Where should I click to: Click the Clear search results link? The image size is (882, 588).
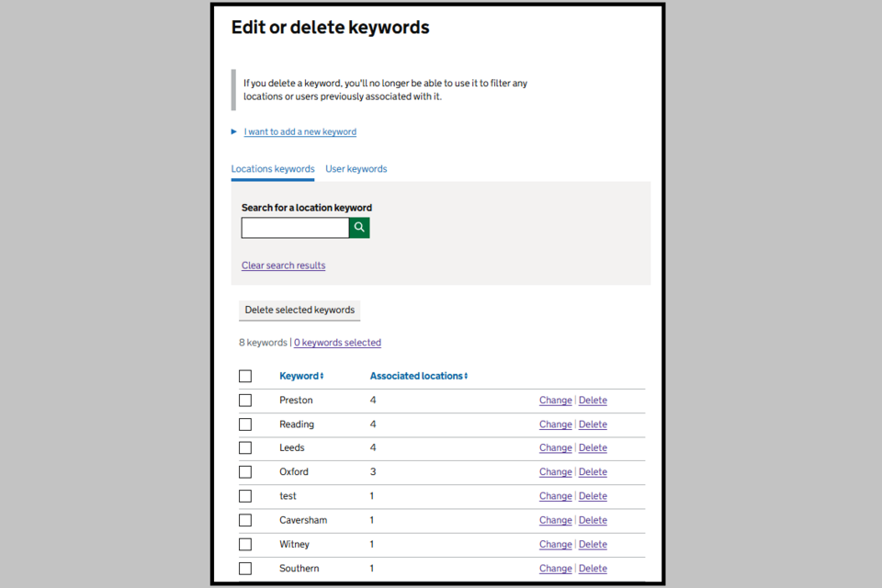[283, 266]
